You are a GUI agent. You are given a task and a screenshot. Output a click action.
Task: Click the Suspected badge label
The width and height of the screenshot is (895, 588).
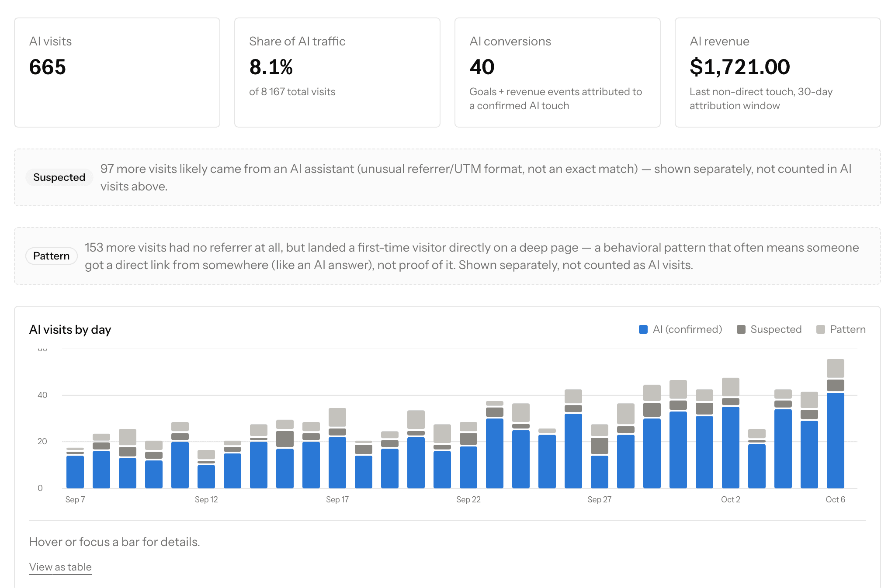[59, 177]
